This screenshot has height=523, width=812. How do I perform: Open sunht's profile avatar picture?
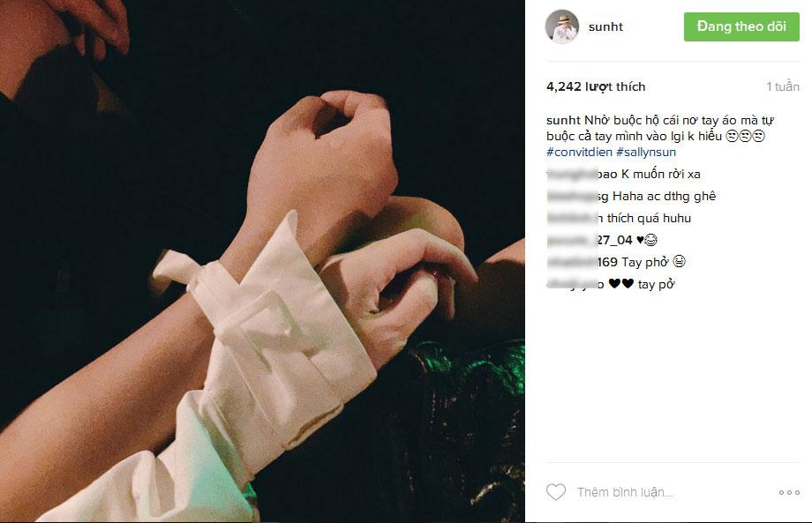[562, 26]
